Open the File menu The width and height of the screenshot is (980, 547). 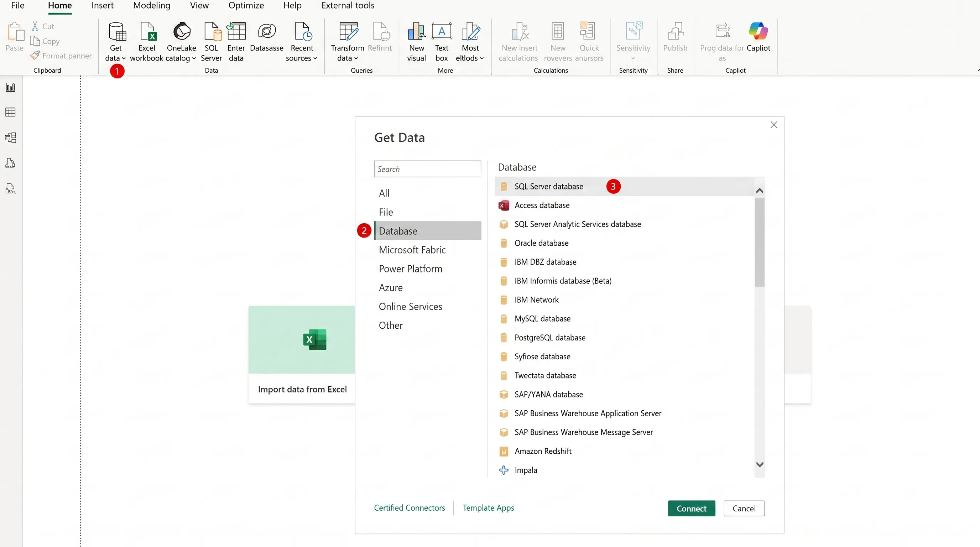[18, 5]
